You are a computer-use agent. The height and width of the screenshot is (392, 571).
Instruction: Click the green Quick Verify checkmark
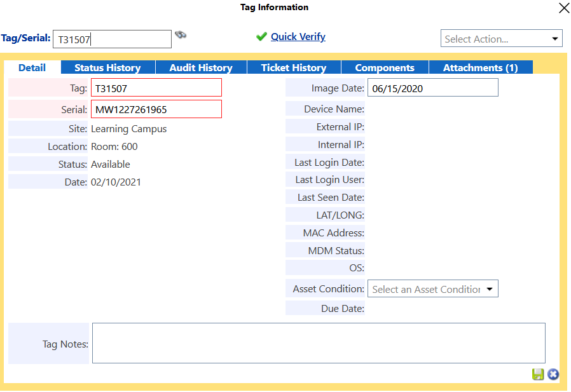point(261,37)
